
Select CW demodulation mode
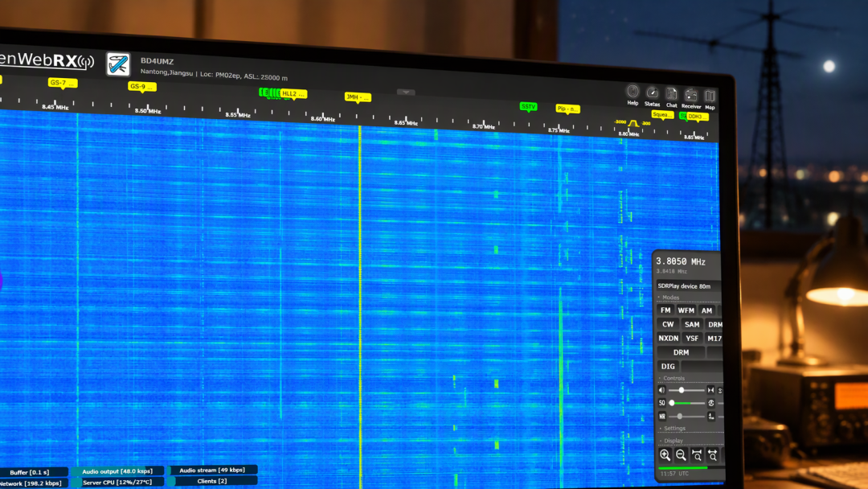coord(668,324)
